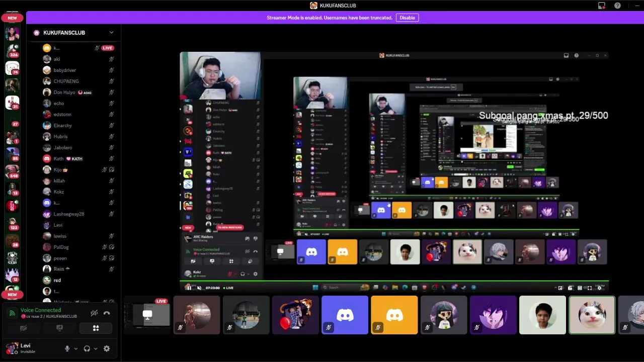Viewport: 644px width, 362px height.
Task: Toggle screen share in voice panel
Action: click(x=59, y=328)
